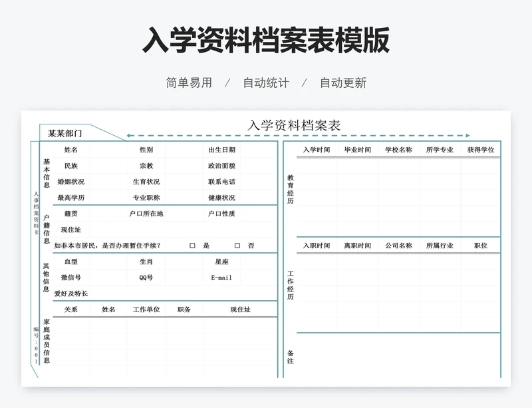Select the 联系电话 label cell

tap(221, 182)
